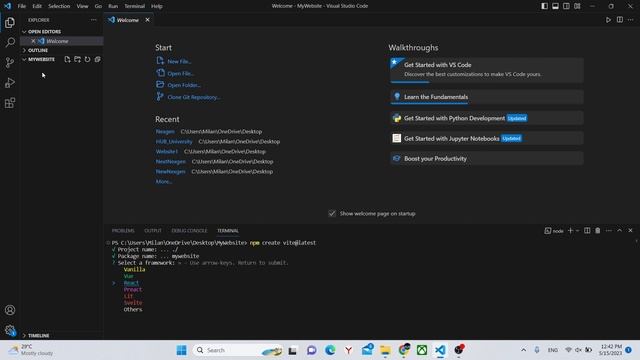This screenshot has width=640, height=360.
Task: Open the Search view in activity bar
Action: pos(10,42)
